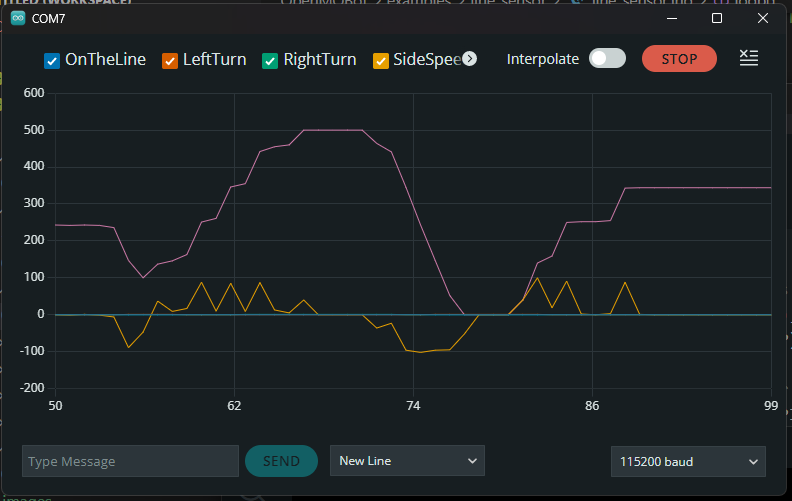
Task: Click the Interpolate label text
Action: pos(542,59)
